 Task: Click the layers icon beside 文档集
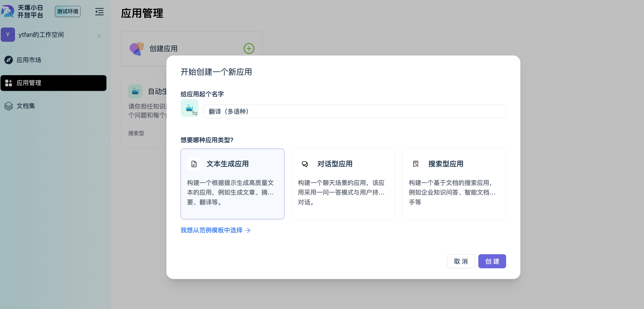(9, 106)
